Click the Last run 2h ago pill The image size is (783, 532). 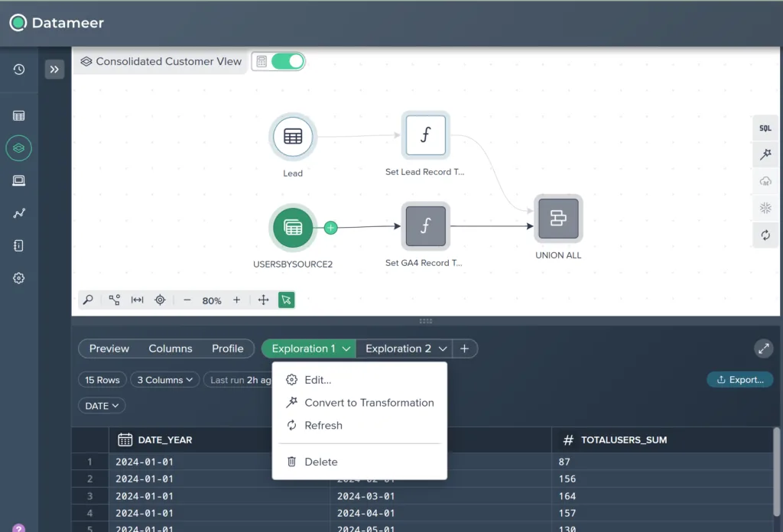pyautogui.click(x=239, y=380)
